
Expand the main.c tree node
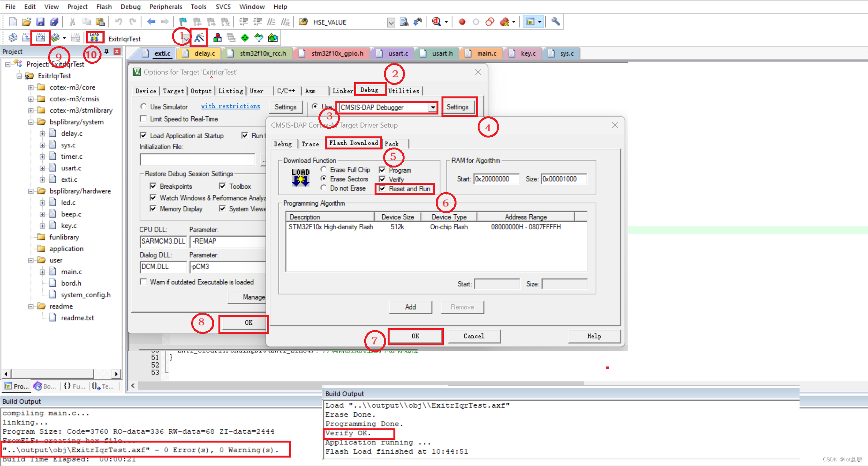point(42,272)
